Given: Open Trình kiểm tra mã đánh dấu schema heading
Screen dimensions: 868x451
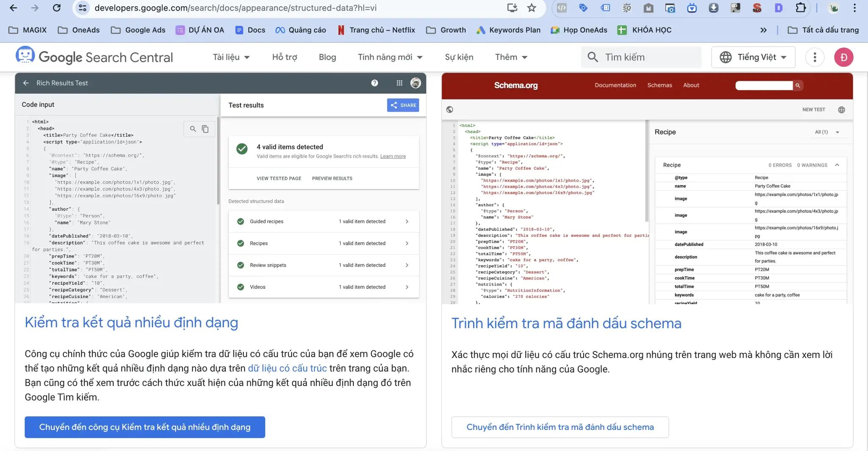Looking at the screenshot, I should point(566,324).
